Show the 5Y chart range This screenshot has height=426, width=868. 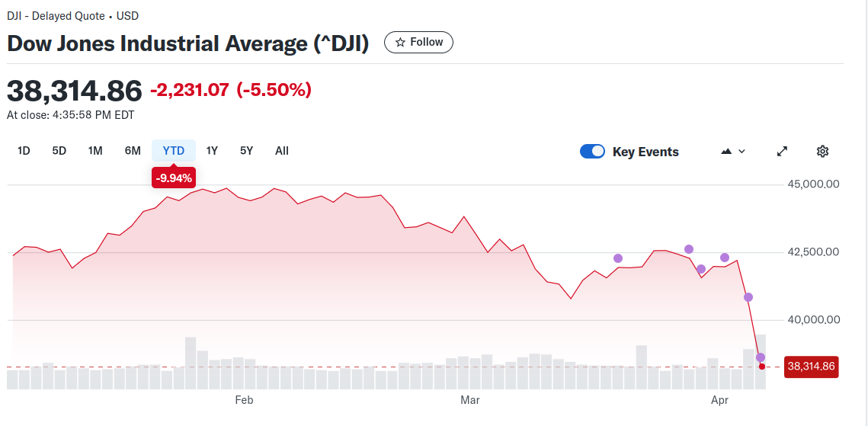(246, 151)
